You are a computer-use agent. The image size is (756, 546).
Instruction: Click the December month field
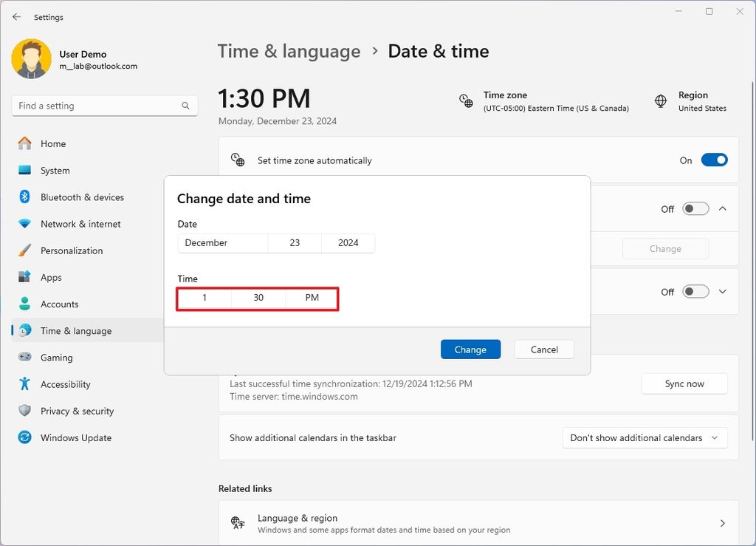click(x=222, y=242)
